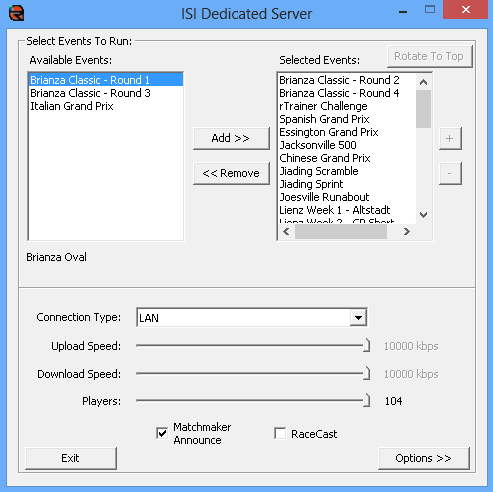Click the << Remove button
Image resolution: width=493 pixels, height=492 pixels.
point(231,173)
